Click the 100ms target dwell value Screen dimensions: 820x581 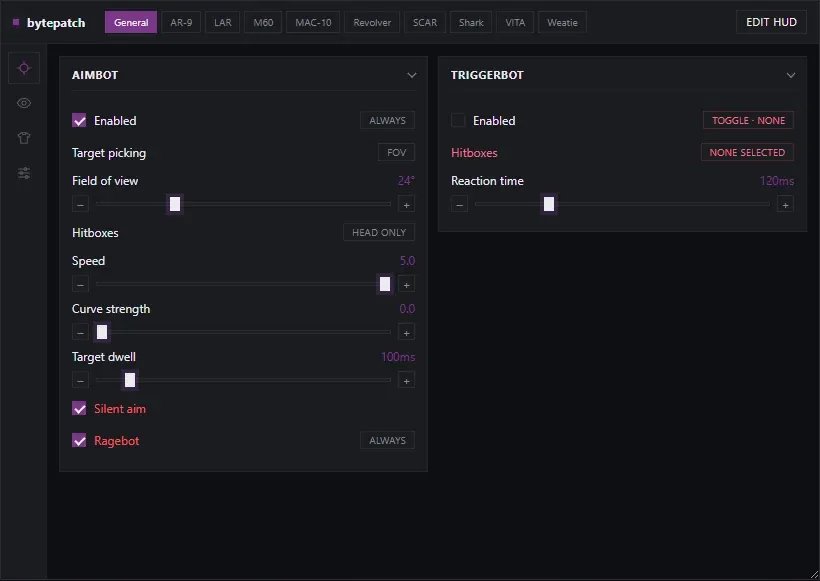tap(398, 357)
